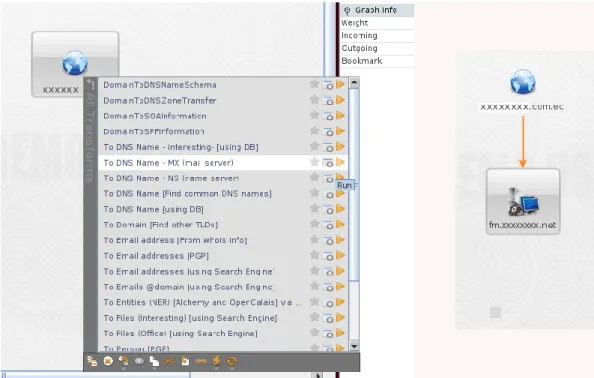Click scroll-down arrow of transform list
Image resolution: width=594 pixels, height=378 pixels.
354,346
